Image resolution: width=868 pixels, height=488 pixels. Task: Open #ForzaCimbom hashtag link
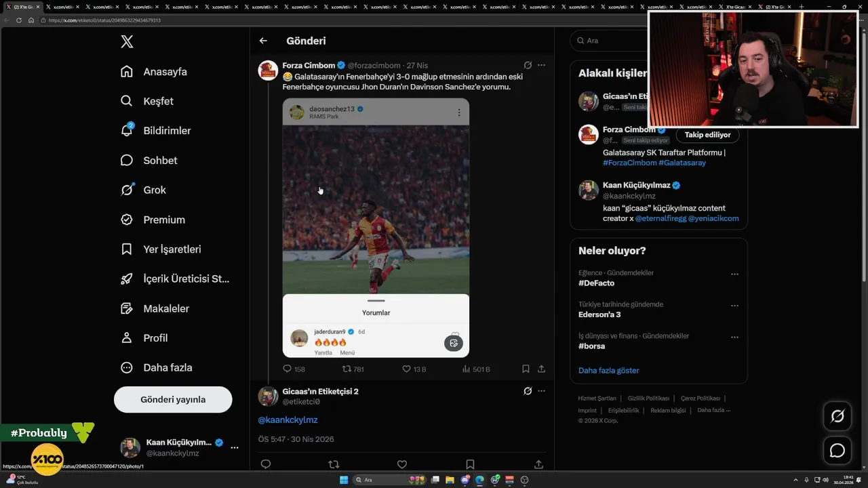(630, 163)
